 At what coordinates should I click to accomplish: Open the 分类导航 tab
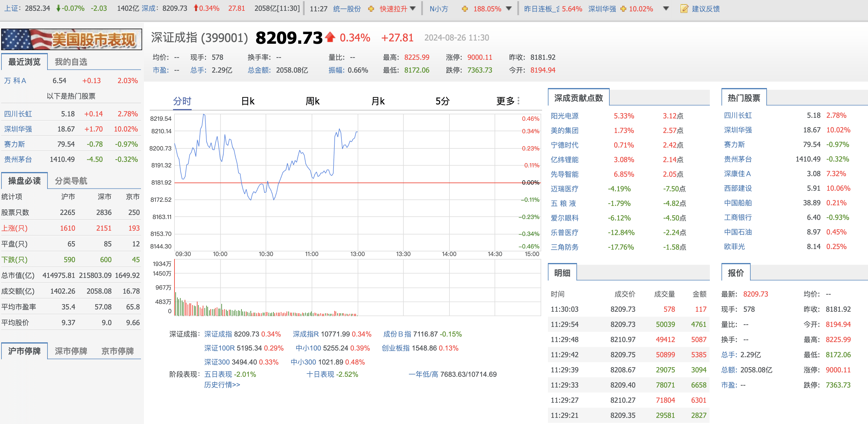click(71, 181)
